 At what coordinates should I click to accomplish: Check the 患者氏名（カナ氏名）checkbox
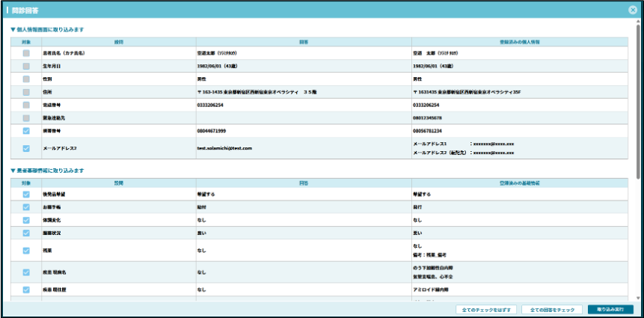point(26,54)
